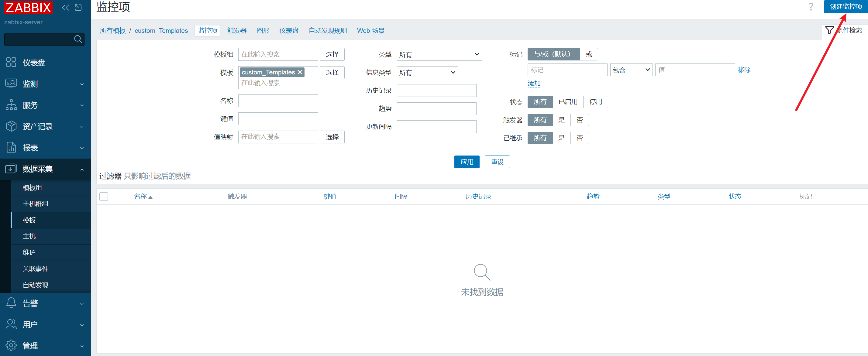Click the 服务 services icon
The width and height of the screenshot is (868, 356).
11,105
